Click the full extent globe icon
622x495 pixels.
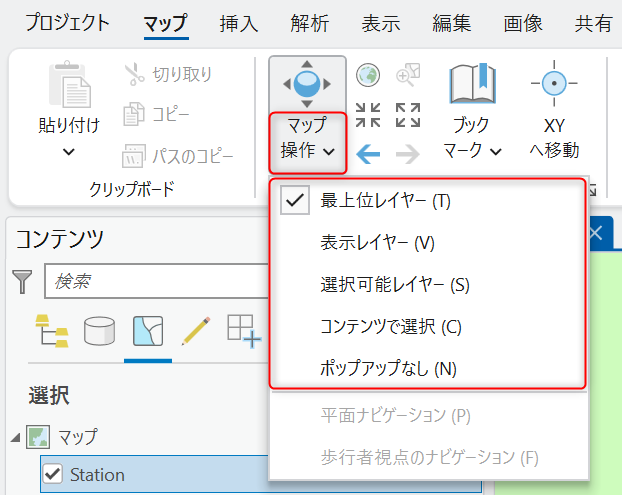tap(368, 75)
